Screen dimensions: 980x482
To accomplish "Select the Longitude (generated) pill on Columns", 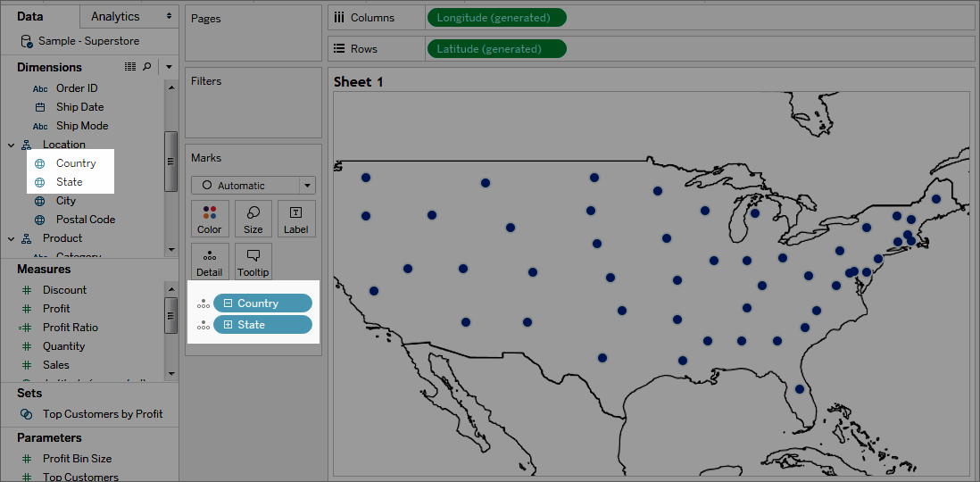I will (496, 18).
